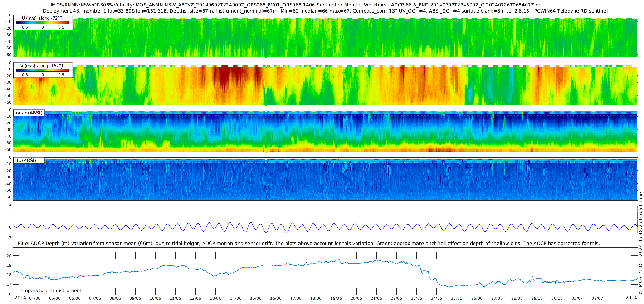Viewport: 644px width, 304px height.
Task: Click the '12/06' date tick label
Action: click(x=195, y=298)
